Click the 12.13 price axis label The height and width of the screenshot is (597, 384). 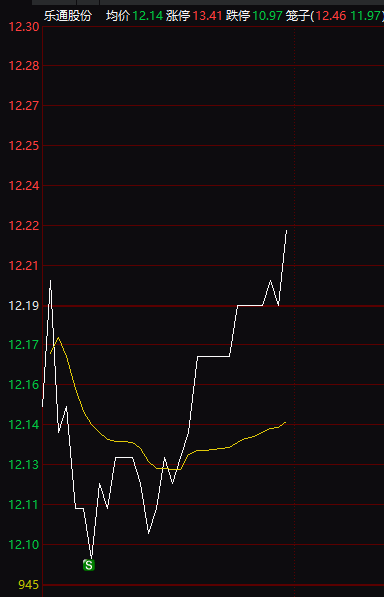point(24,465)
